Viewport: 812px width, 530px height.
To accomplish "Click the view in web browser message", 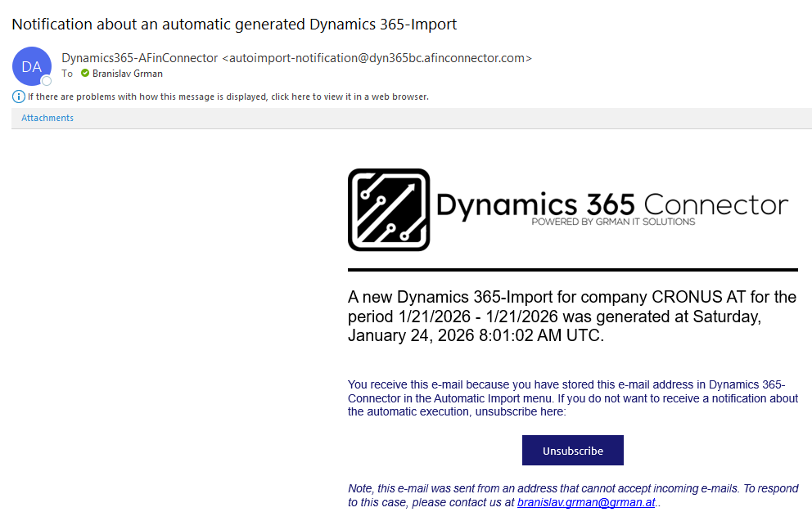I will click(228, 97).
